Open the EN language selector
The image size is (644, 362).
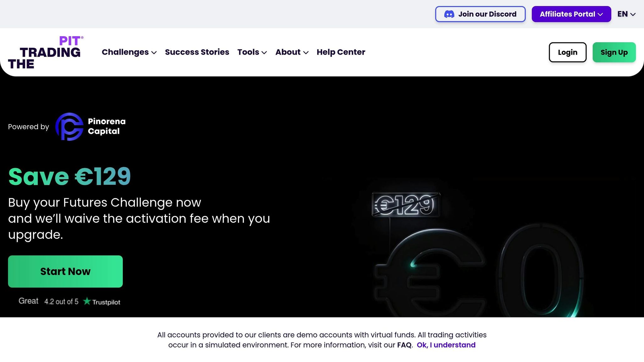point(626,14)
